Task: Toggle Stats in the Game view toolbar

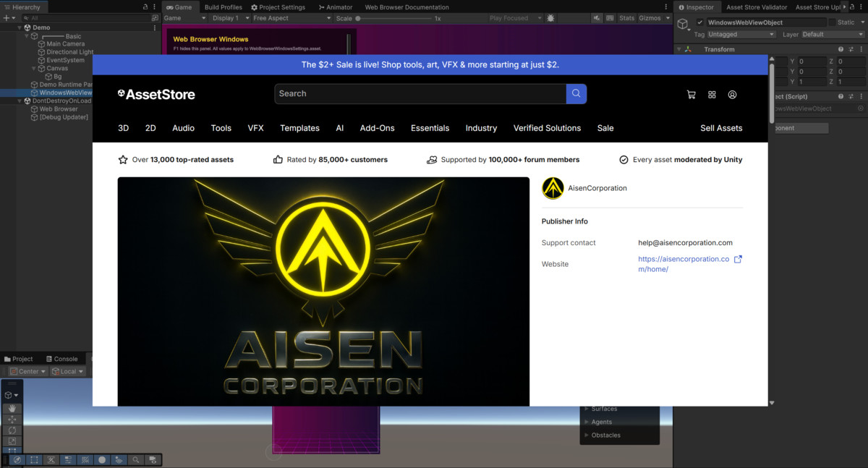Action: 627,18
